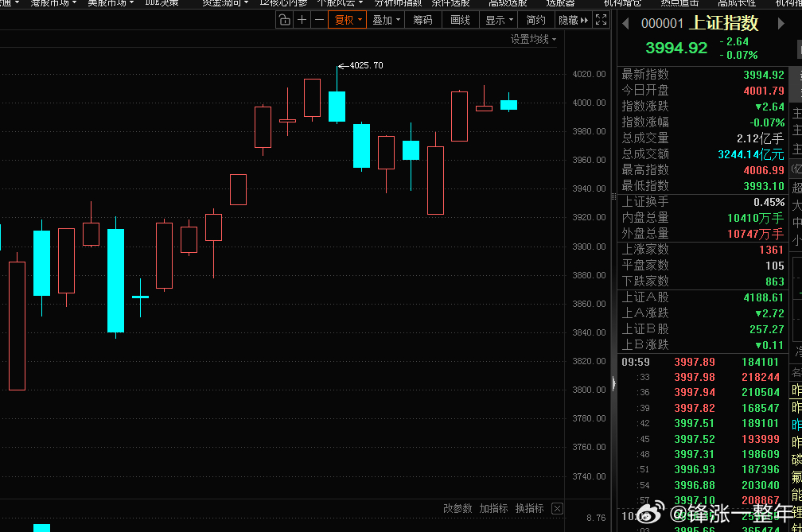This screenshot has height=532, width=802.
Task: Click 改参数 change parameters link
Action: [x=457, y=508]
